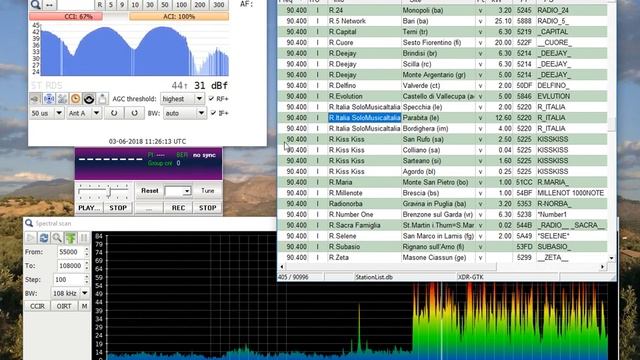The height and width of the screenshot is (360, 640).
Task: Click the icon beside the clock on left
Action: click(62, 99)
